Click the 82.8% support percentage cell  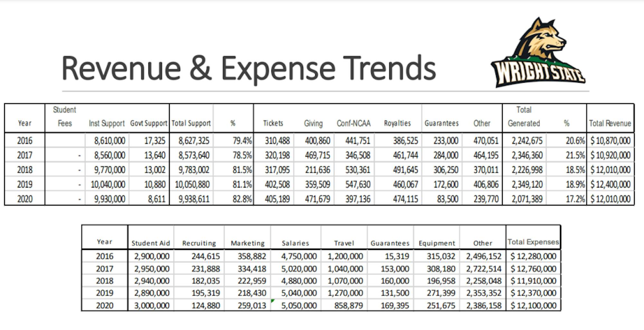click(x=242, y=199)
